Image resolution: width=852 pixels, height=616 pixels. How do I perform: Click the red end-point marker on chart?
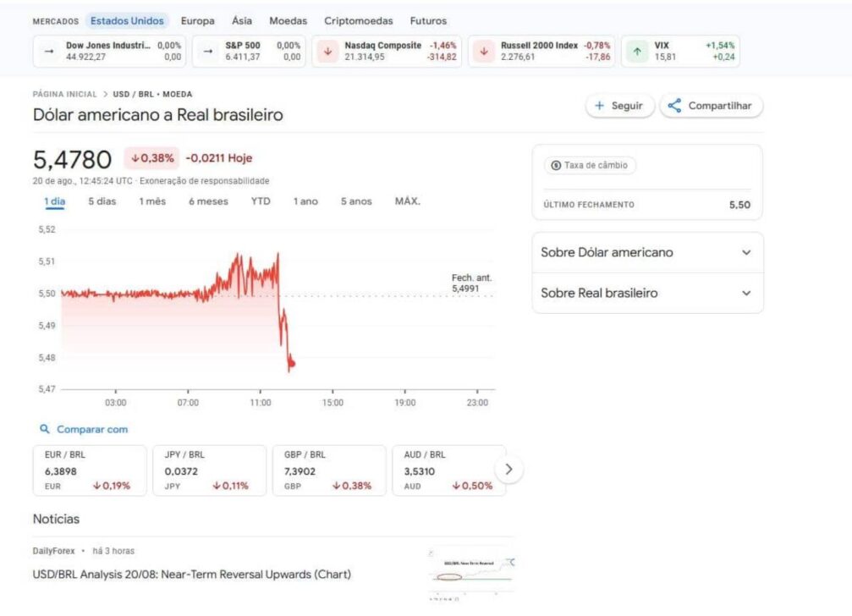(x=292, y=363)
